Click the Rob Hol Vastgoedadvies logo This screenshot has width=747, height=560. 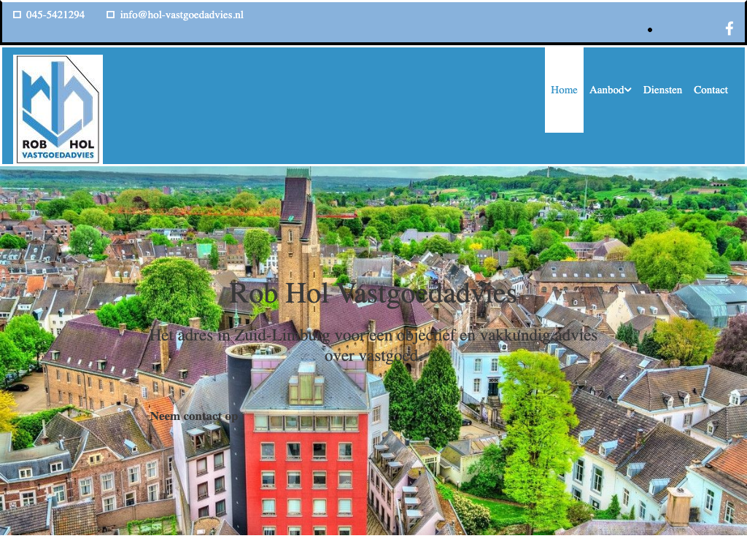pyautogui.click(x=58, y=109)
